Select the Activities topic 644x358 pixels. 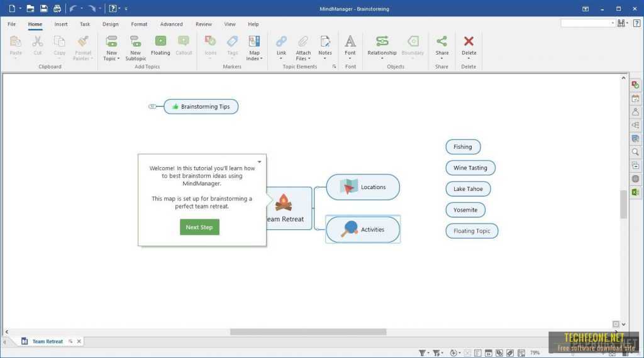[363, 230]
